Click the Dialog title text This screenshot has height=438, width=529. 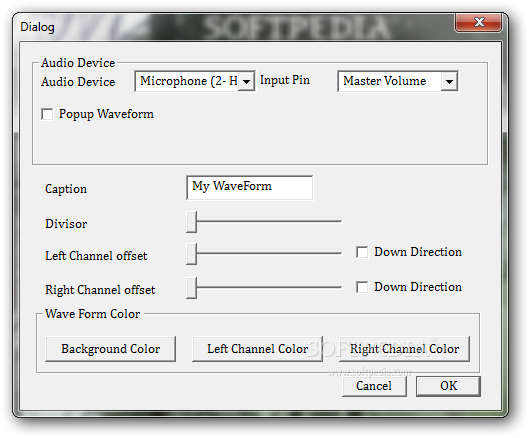tap(37, 27)
